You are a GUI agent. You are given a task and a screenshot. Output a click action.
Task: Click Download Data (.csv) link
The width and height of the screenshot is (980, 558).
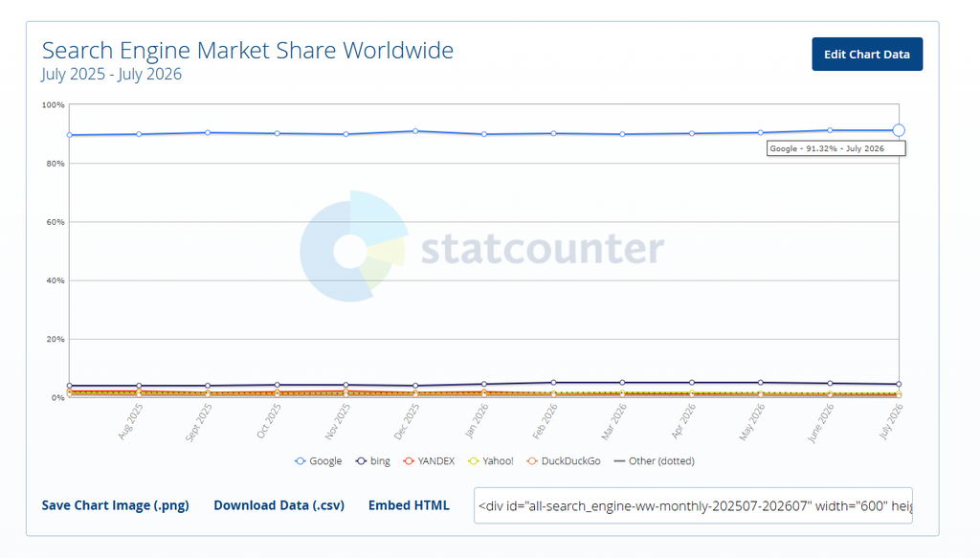click(278, 505)
